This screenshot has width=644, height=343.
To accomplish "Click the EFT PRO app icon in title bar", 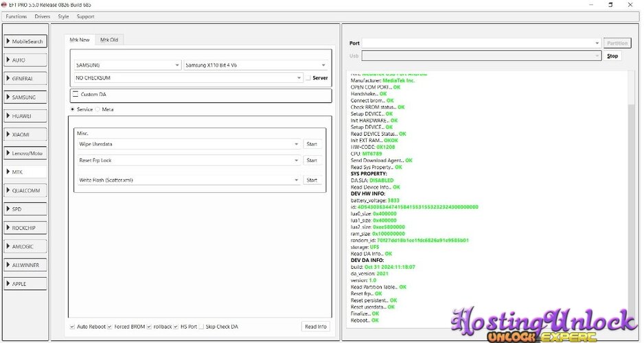I will (x=4, y=5).
